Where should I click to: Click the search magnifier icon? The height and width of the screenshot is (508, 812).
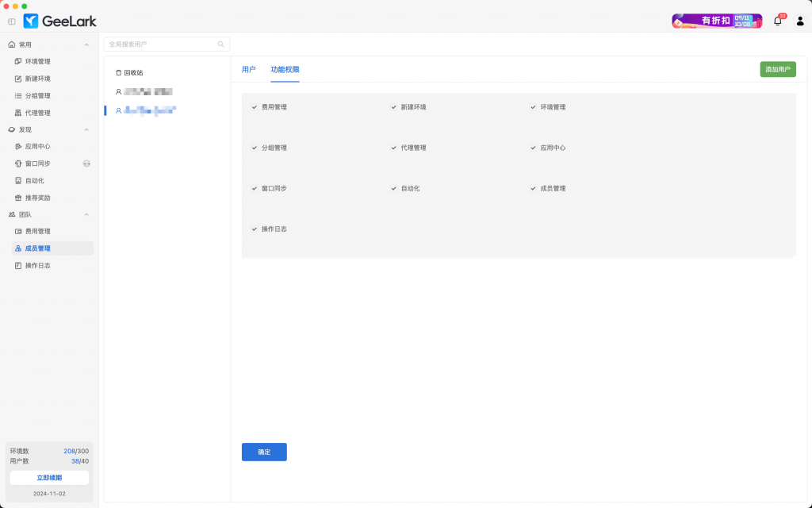click(x=221, y=44)
